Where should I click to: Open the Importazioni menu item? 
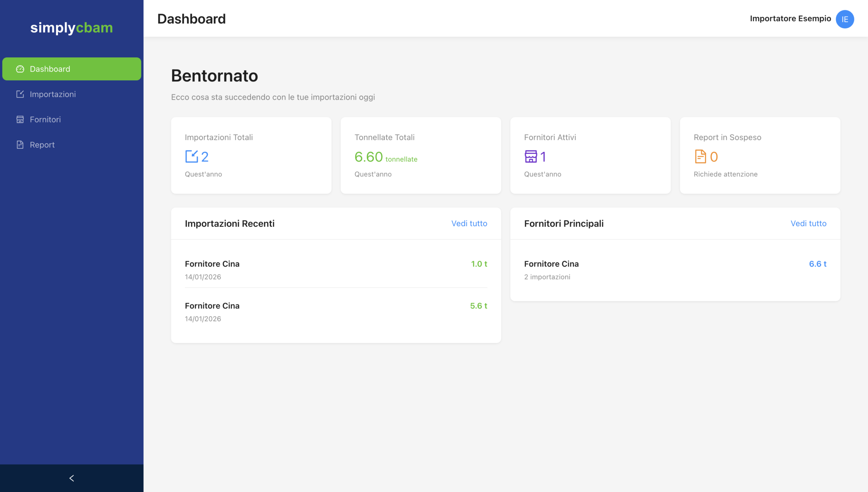coord(53,94)
